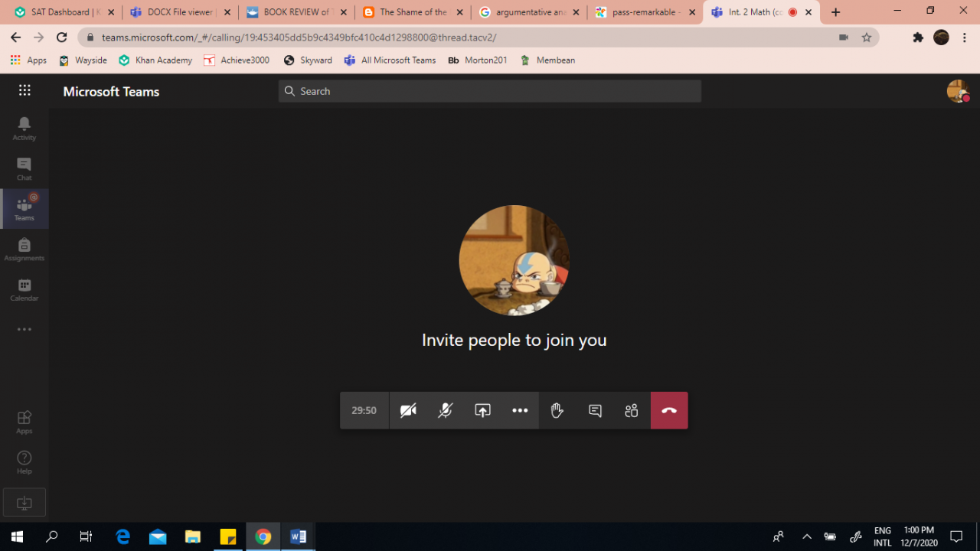Open Sticky Notes from the taskbar
The width and height of the screenshot is (980, 551).
[x=228, y=536]
